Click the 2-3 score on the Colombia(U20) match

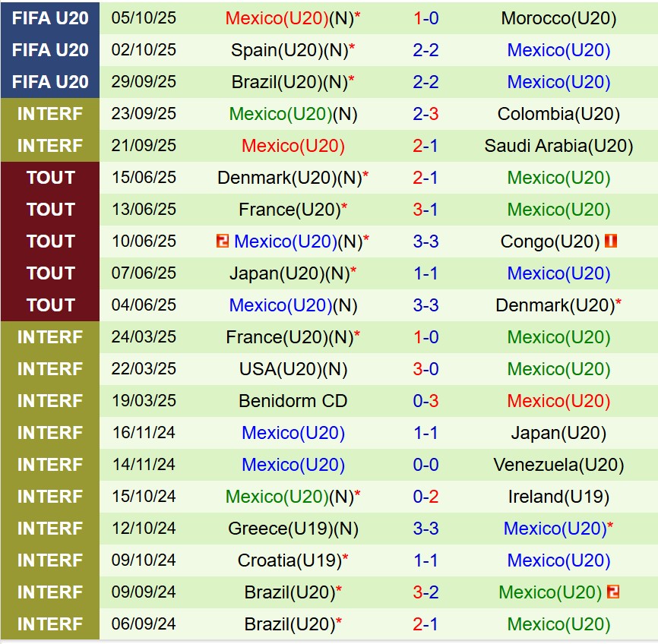click(x=425, y=114)
